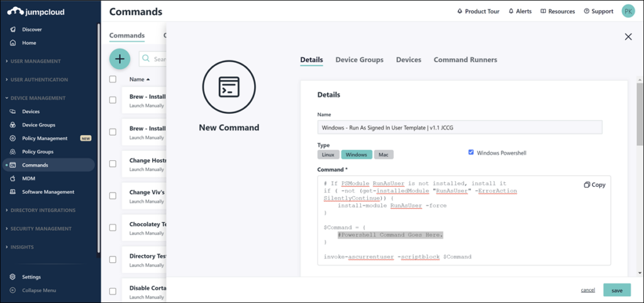Collapse the Device Management section

coord(38,98)
